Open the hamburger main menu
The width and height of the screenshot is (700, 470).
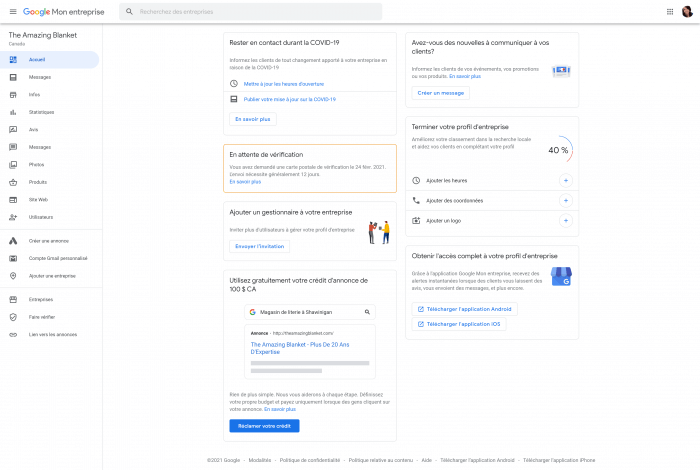[13, 12]
